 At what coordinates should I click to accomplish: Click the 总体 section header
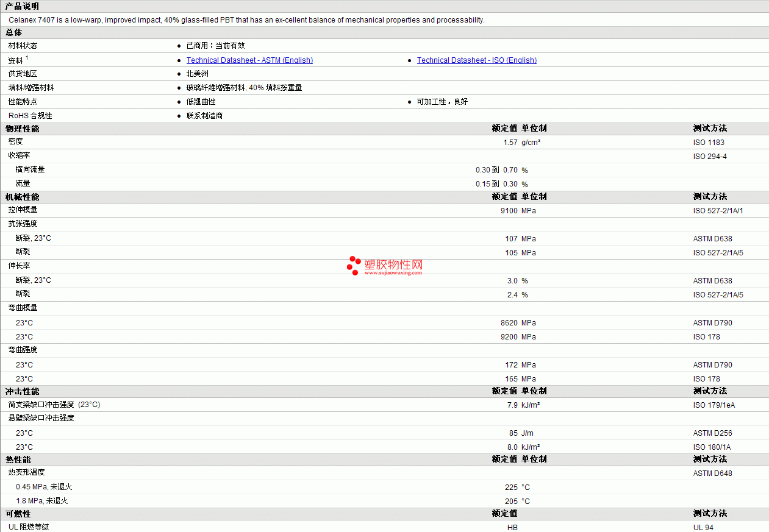(13, 32)
